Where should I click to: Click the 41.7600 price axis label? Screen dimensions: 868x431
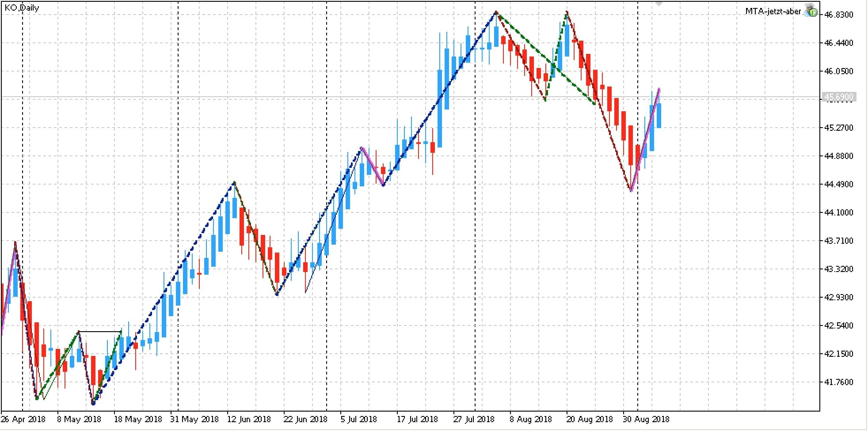point(839,382)
